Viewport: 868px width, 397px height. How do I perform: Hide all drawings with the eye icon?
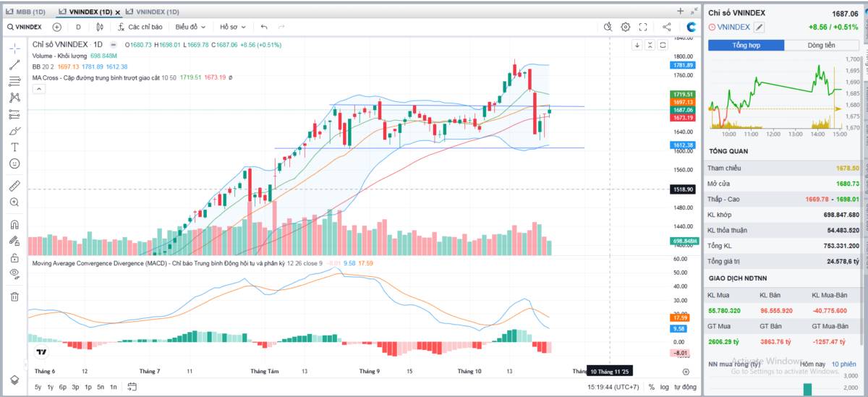tap(14, 274)
